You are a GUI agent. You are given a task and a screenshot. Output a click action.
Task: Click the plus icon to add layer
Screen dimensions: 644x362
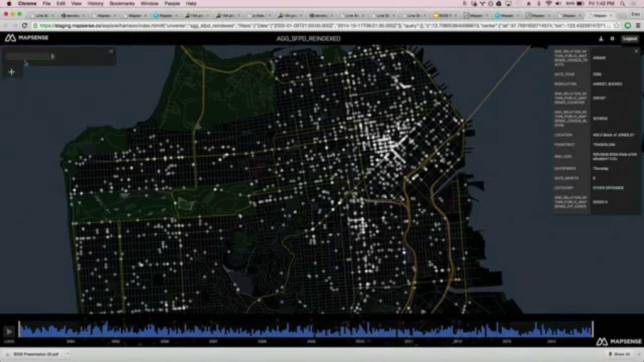[x=11, y=72]
